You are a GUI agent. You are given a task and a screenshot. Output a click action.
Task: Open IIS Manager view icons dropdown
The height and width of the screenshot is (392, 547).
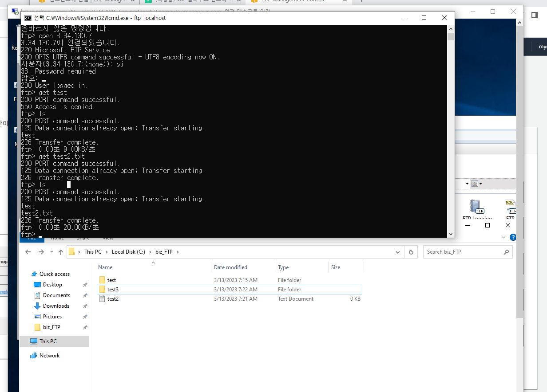tap(476, 184)
